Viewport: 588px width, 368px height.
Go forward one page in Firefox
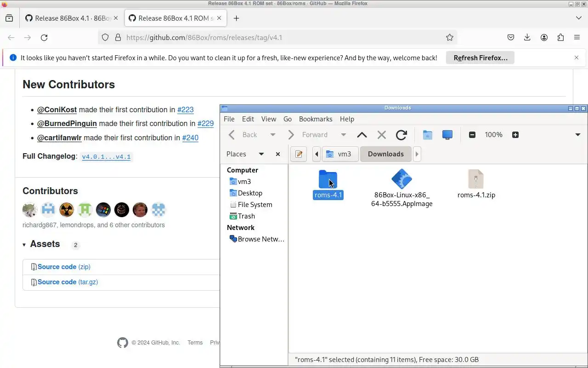point(28,38)
